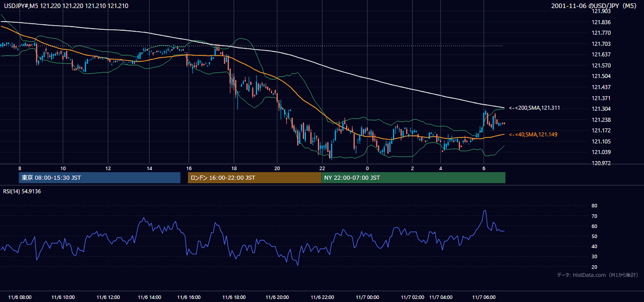Click the RSI(14) 54.9136 indicator label
This screenshot has height=302, width=644.
(x=21, y=191)
